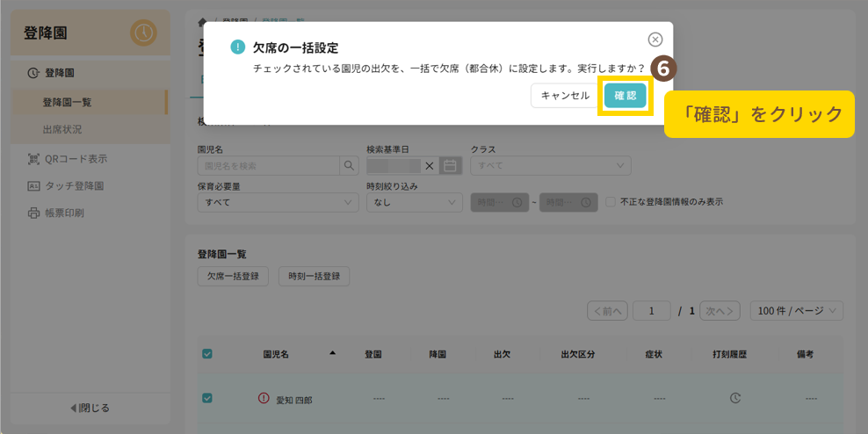Click the 確認 button in dialog
The width and height of the screenshot is (868, 434).
click(x=625, y=96)
